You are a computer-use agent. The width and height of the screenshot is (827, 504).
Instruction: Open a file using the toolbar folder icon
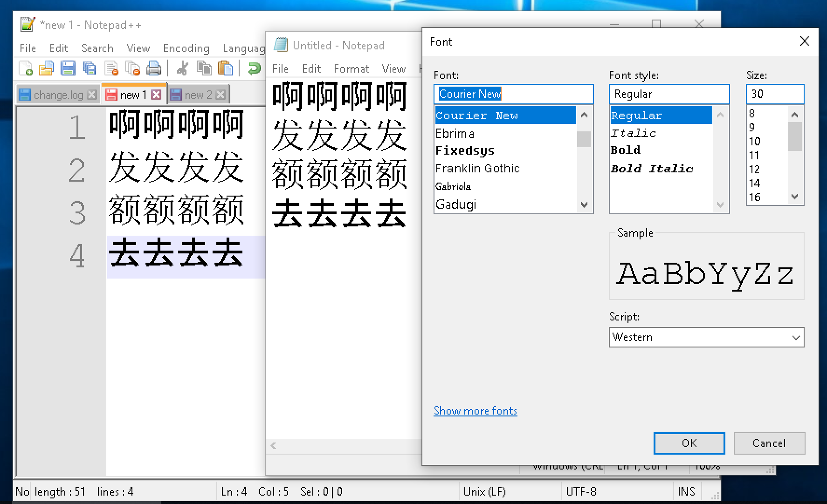(x=47, y=68)
